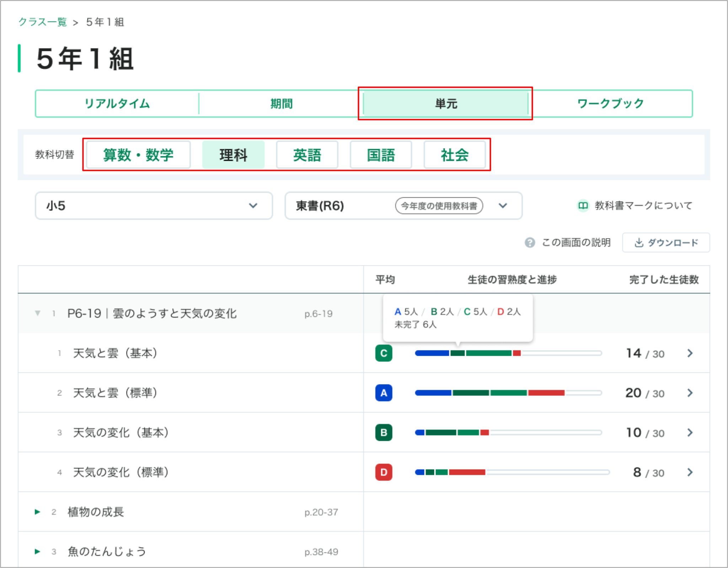Click the 完了した生徒数 column header
Image resolution: width=728 pixels, height=568 pixels.
(664, 280)
